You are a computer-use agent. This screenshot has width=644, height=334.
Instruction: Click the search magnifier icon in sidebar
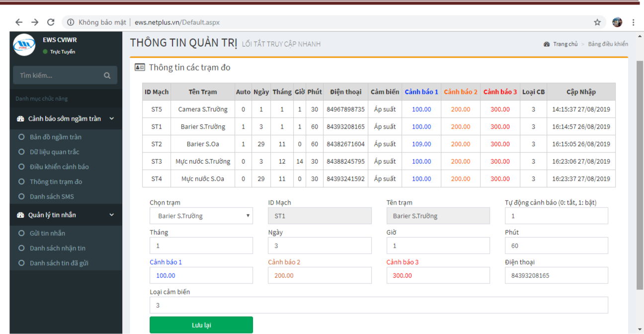(x=107, y=75)
